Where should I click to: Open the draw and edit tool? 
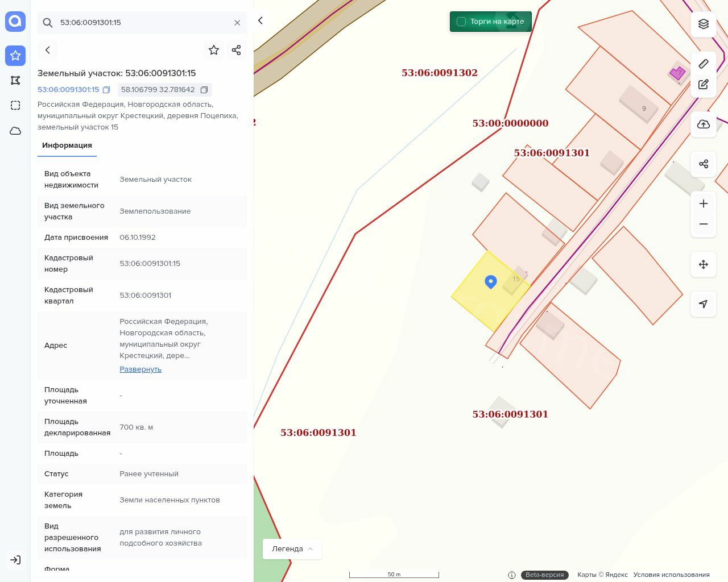[704, 85]
